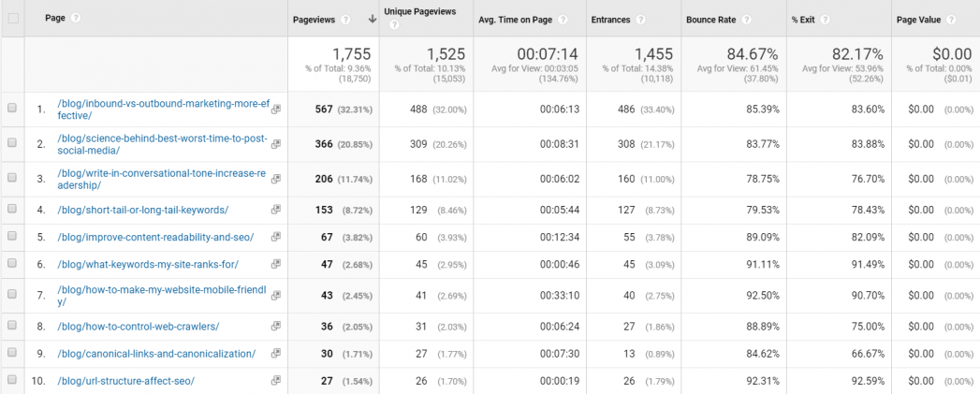Select the 567 pageviews cell
The height and width of the screenshot is (394, 980).
click(x=324, y=109)
